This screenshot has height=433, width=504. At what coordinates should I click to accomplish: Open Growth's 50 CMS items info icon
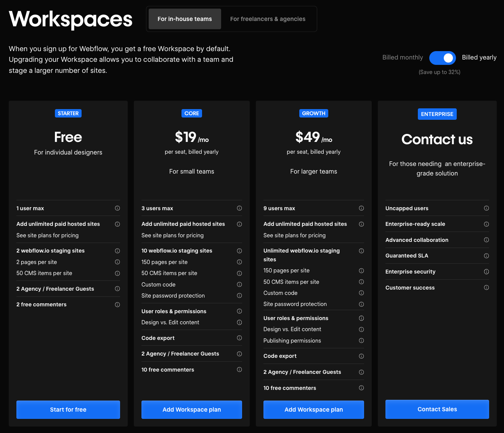pyautogui.click(x=361, y=282)
